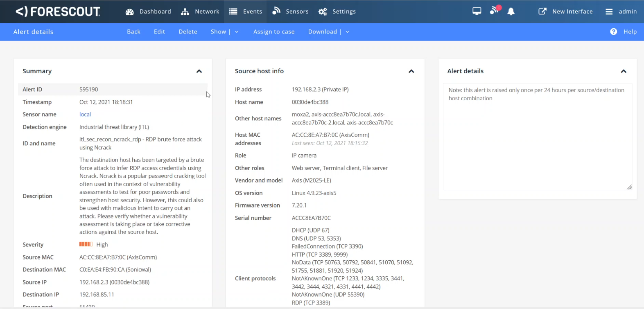Open the Settings menu
The height and width of the screenshot is (309, 644).
pos(337,11)
